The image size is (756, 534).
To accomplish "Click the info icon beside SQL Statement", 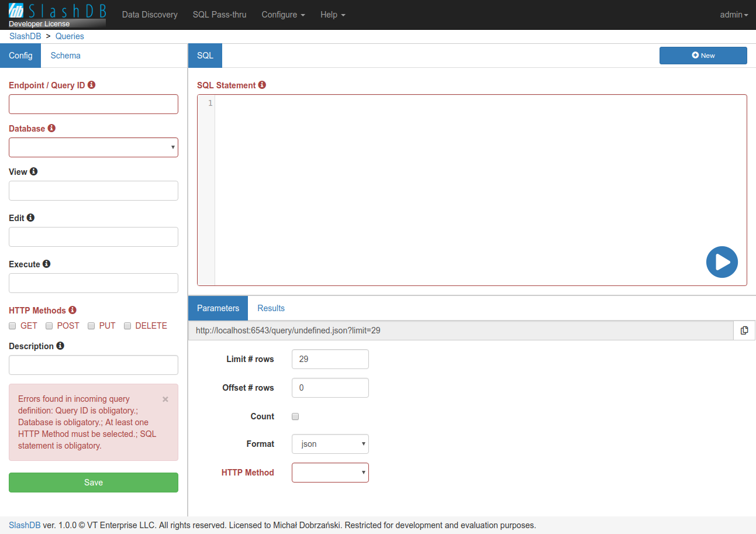I will (262, 85).
